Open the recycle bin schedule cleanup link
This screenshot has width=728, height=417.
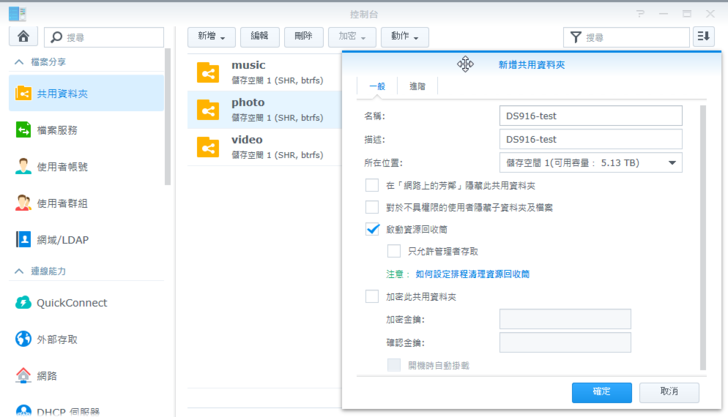click(472, 273)
